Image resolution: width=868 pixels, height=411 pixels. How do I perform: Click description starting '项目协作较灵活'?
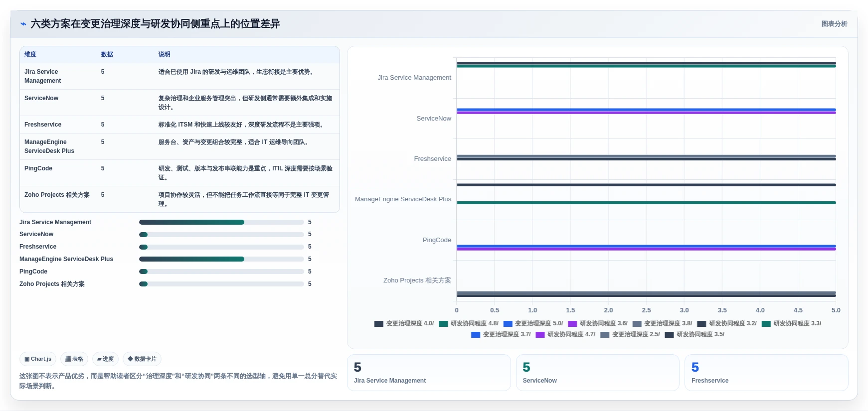(x=244, y=199)
